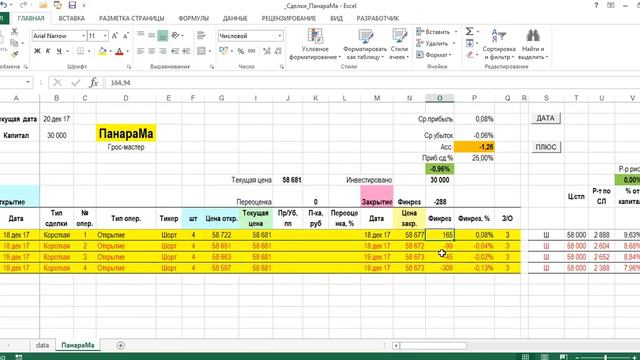Open Сортировка и фильтр menu
Image resolution: width=640 pixels, height=360 pixels.
[499, 44]
